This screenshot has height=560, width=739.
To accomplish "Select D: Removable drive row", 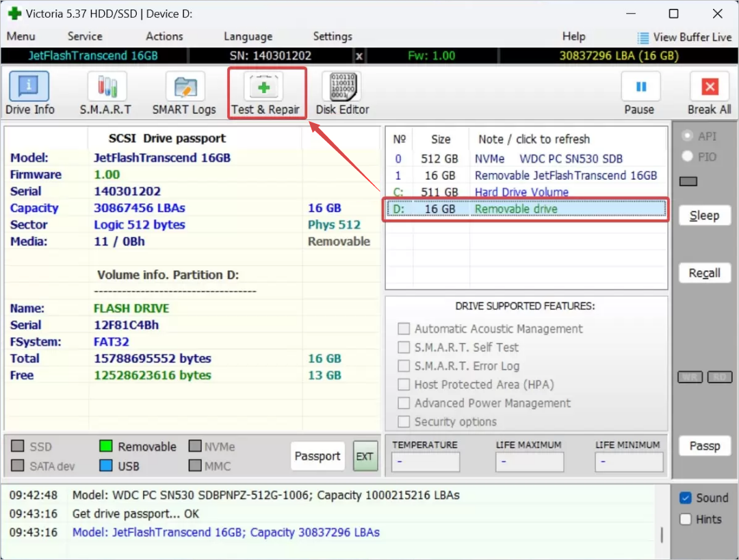I will [526, 209].
